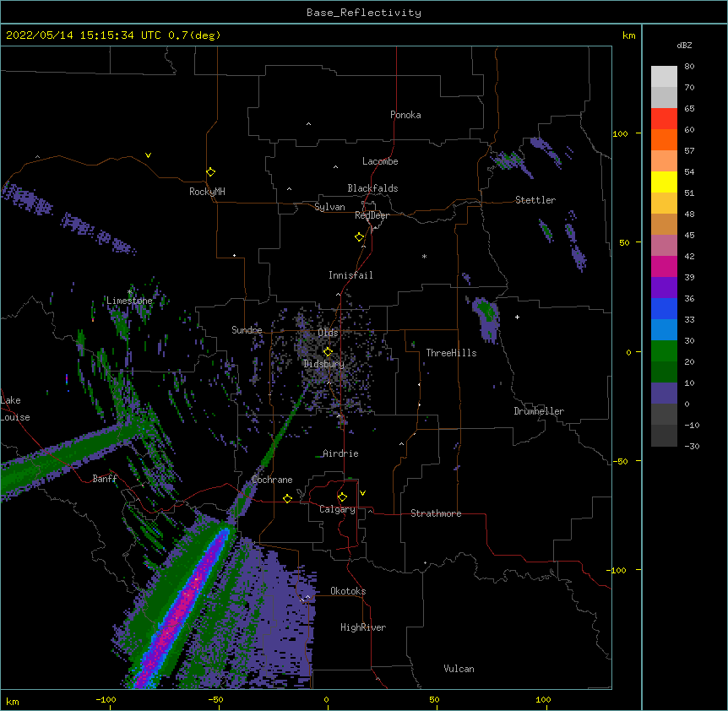Select the Drumheller label
Viewport: 728px width, 711px height.
(539, 411)
